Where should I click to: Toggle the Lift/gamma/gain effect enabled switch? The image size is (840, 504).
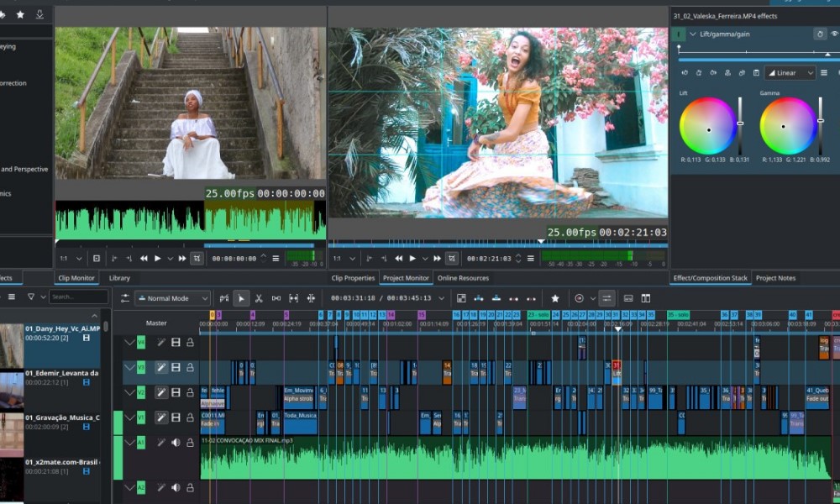tap(678, 34)
